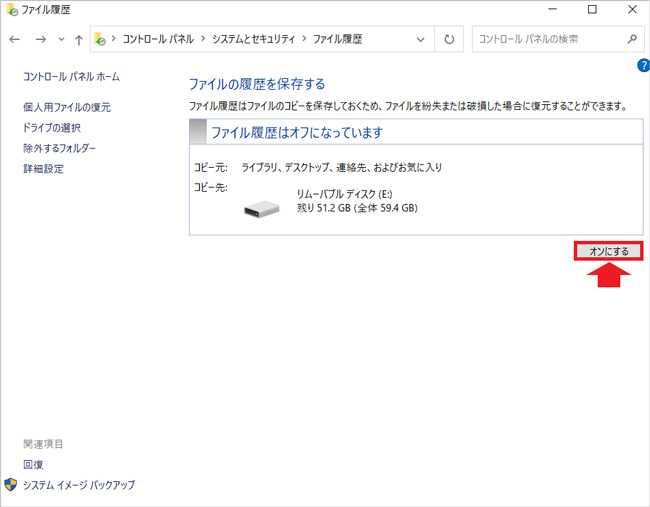This screenshot has height=507, width=650.
Task: Open ドライブの選択 link
Action: click(52, 128)
